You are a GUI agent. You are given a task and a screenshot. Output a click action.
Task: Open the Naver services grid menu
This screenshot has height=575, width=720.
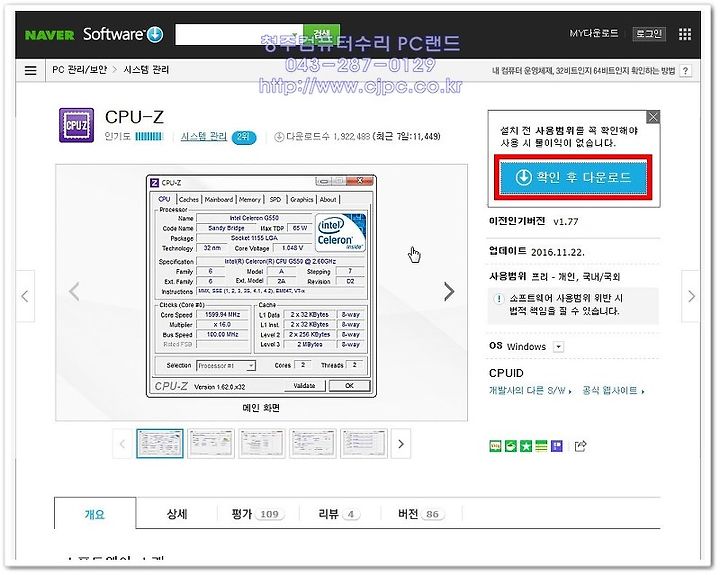(685, 34)
